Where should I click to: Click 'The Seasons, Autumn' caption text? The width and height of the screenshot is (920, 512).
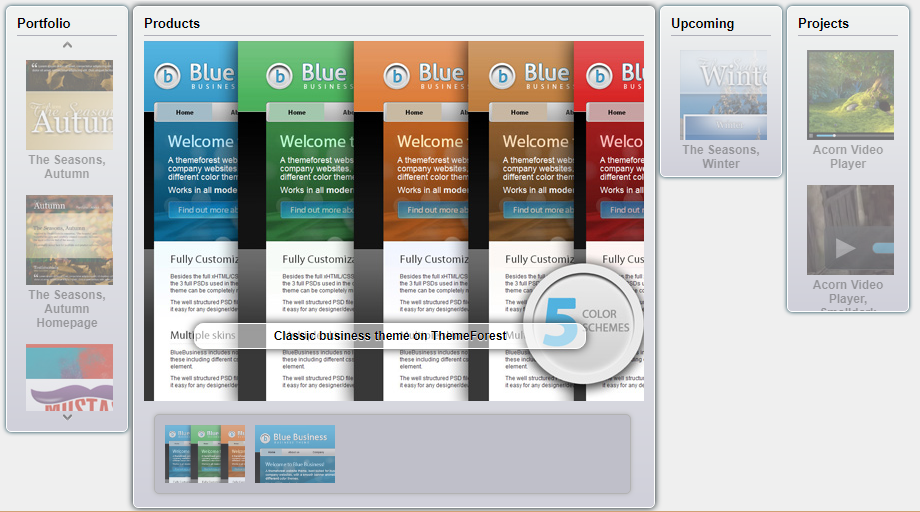(x=67, y=167)
